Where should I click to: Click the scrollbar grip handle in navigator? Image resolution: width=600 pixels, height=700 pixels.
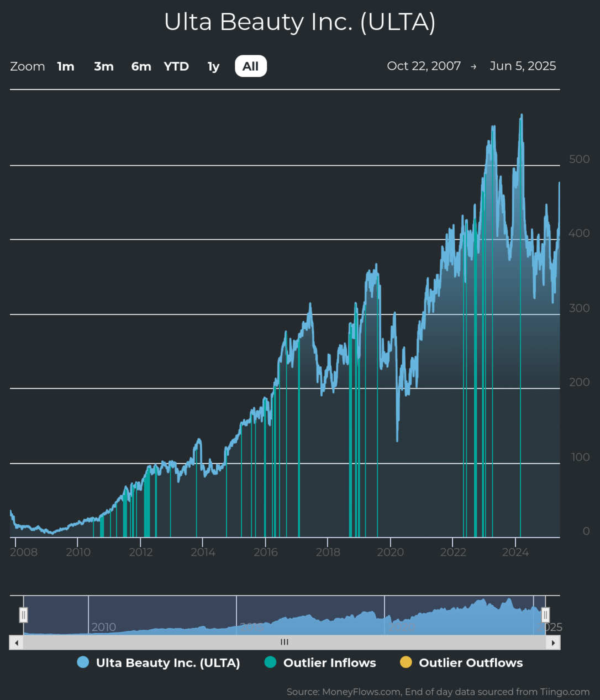pyautogui.click(x=285, y=643)
